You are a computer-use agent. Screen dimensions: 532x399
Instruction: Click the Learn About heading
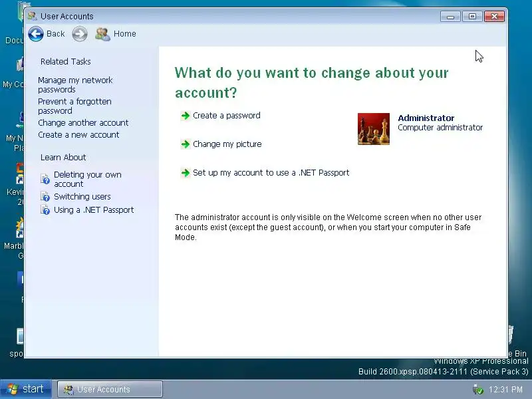[x=63, y=158]
